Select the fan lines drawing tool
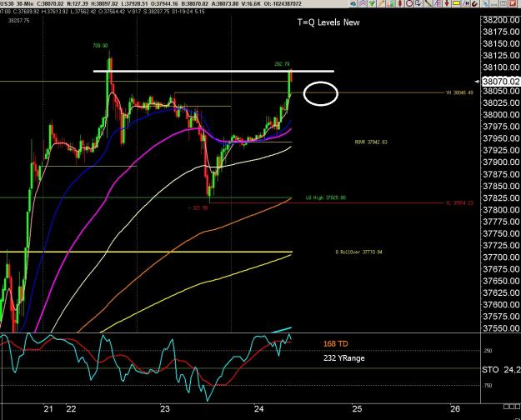This screenshot has width=521, height=420. (438, 3)
